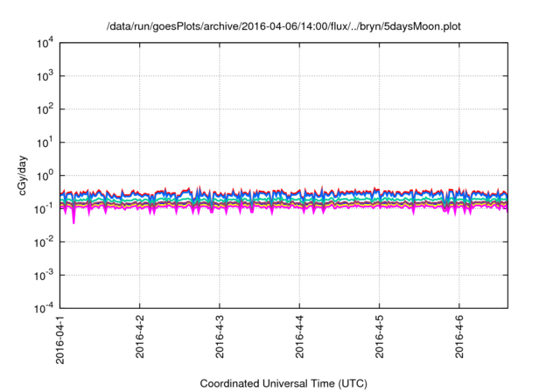
Task: Click the 2016-4-4 date tick label
Action: (299, 338)
